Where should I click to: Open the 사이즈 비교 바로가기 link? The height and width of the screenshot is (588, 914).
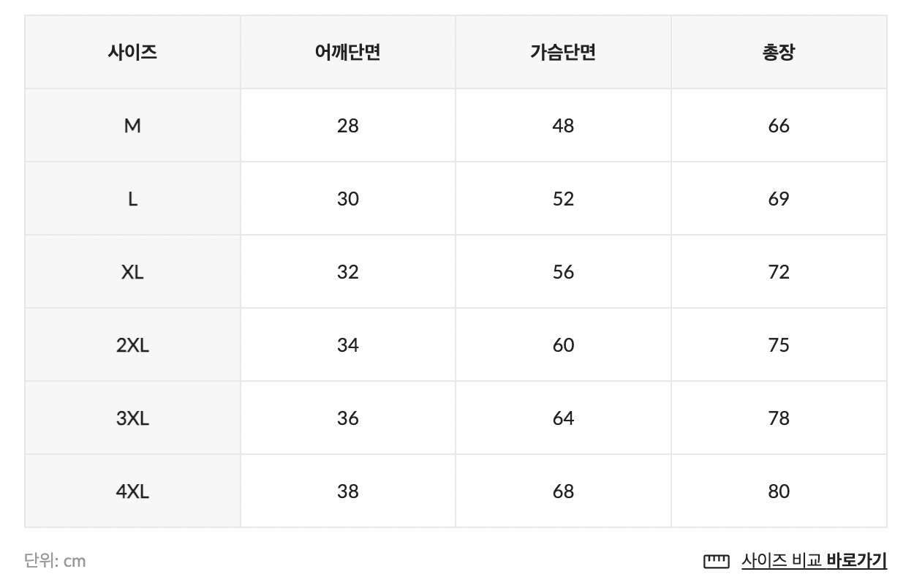pyautogui.click(x=813, y=561)
